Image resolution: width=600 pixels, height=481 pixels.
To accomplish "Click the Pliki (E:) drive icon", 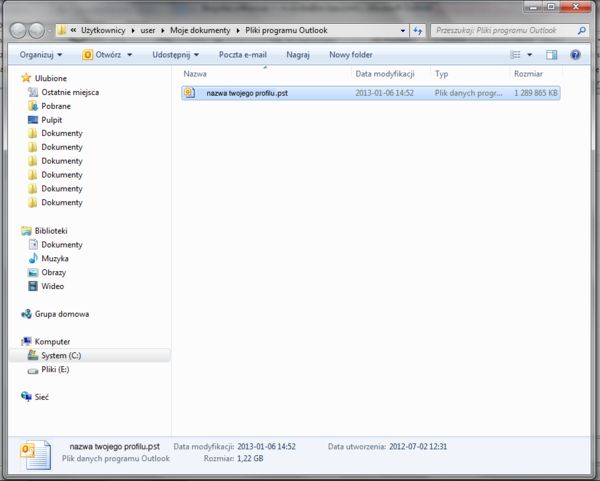I will (x=33, y=370).
